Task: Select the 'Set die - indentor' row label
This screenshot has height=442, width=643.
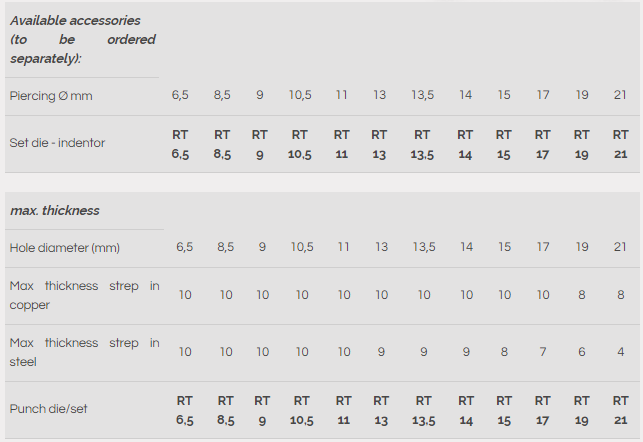Action: [57, 143]
